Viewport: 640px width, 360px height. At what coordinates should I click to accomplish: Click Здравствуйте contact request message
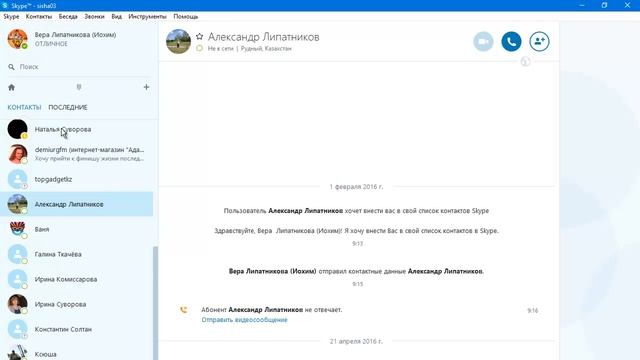tap(356, 231)
